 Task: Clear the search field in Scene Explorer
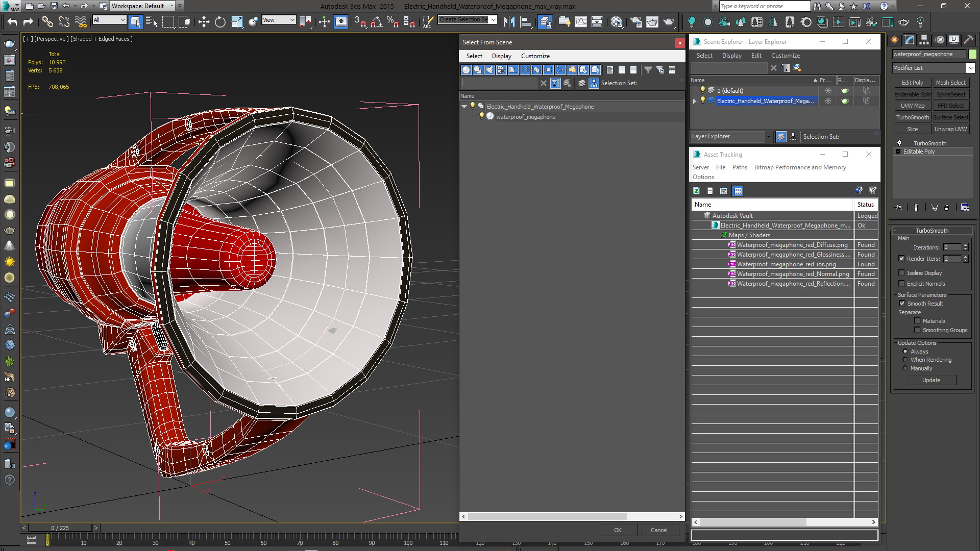coord(774,68)
